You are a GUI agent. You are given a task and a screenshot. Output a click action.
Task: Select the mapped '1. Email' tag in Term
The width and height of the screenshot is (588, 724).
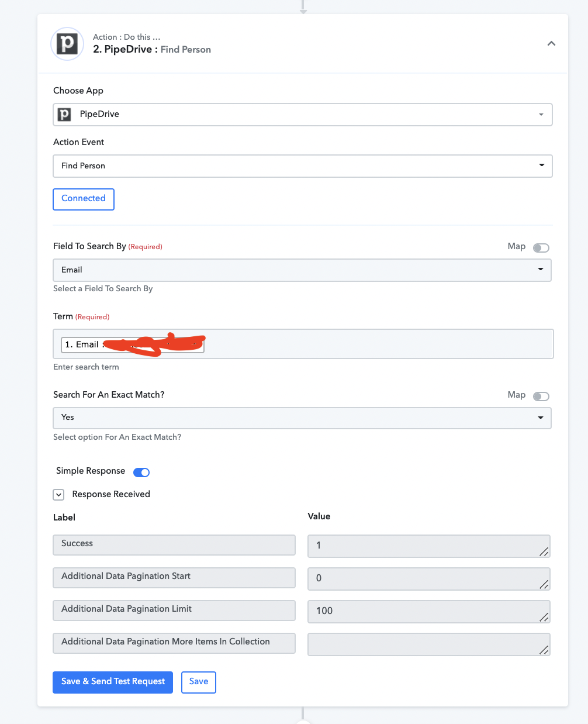pyautogui.click(x=133, y=344)
